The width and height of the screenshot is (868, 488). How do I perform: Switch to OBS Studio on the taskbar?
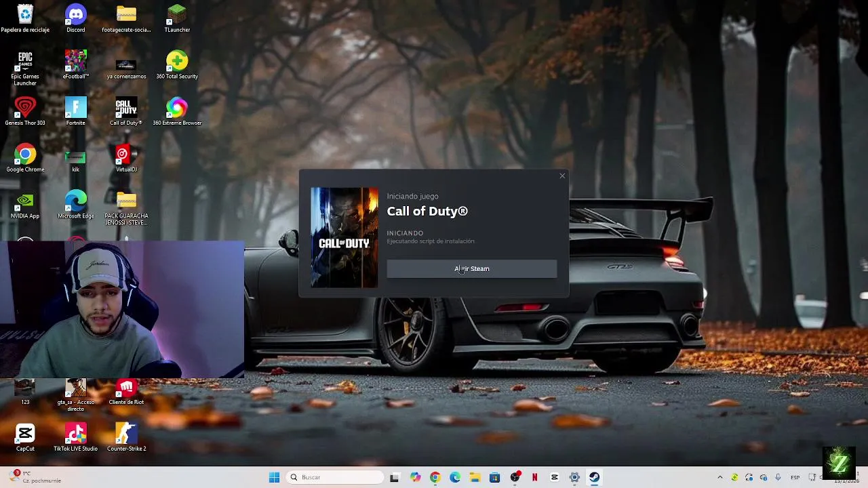515,477
